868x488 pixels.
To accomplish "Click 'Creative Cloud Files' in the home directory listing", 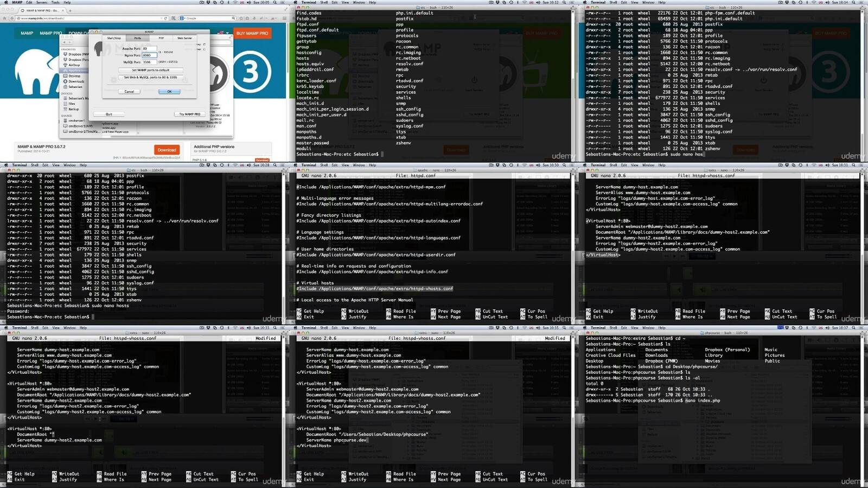I will point(610,355).
